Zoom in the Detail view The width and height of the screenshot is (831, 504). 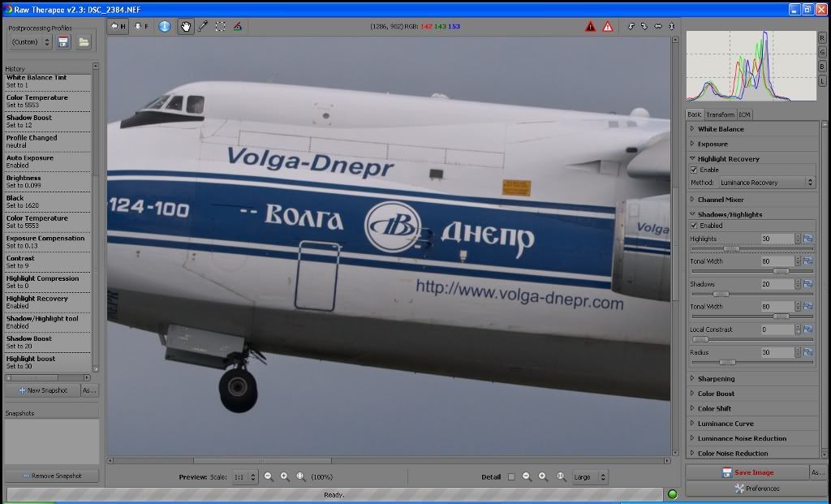click(x=543, y=476)
